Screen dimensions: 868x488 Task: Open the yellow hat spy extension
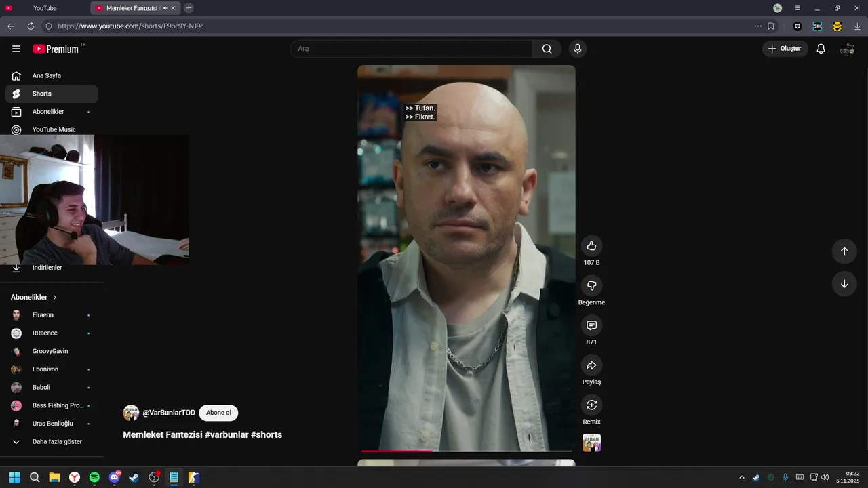point(837,26)
